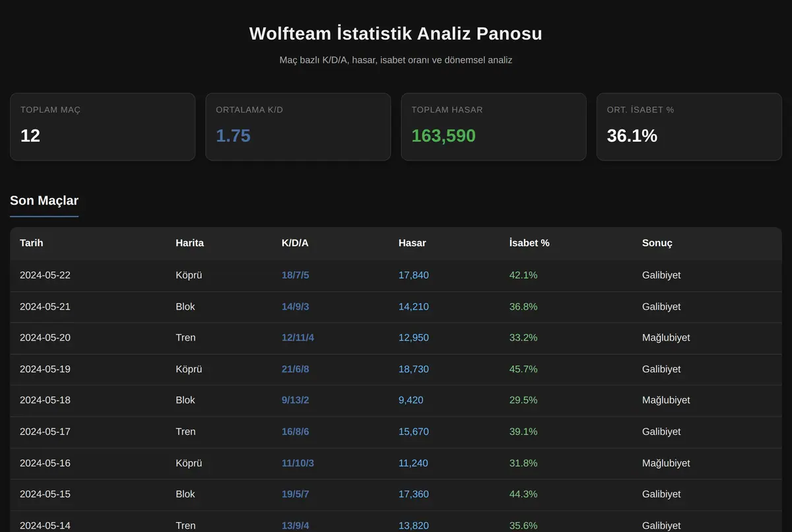The image size is (792, 532).
Task: Click the accuracy value 42.1%
Action: coord(523,275)
